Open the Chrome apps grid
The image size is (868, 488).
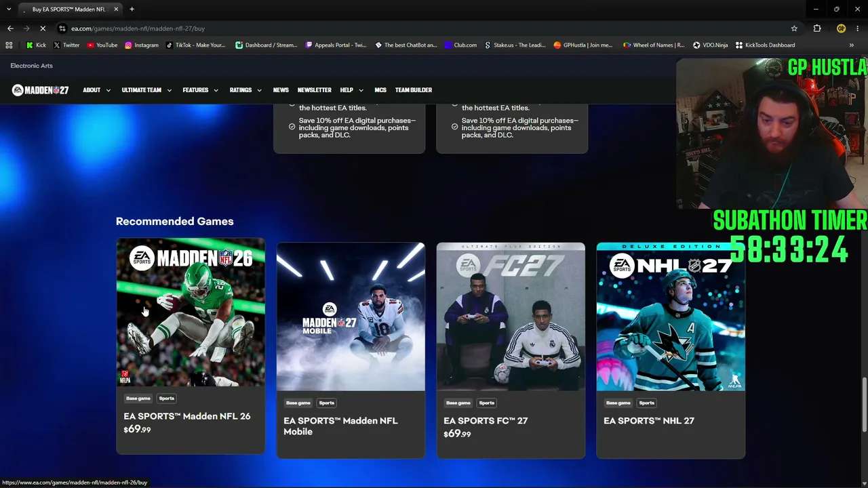pos(9,45)
